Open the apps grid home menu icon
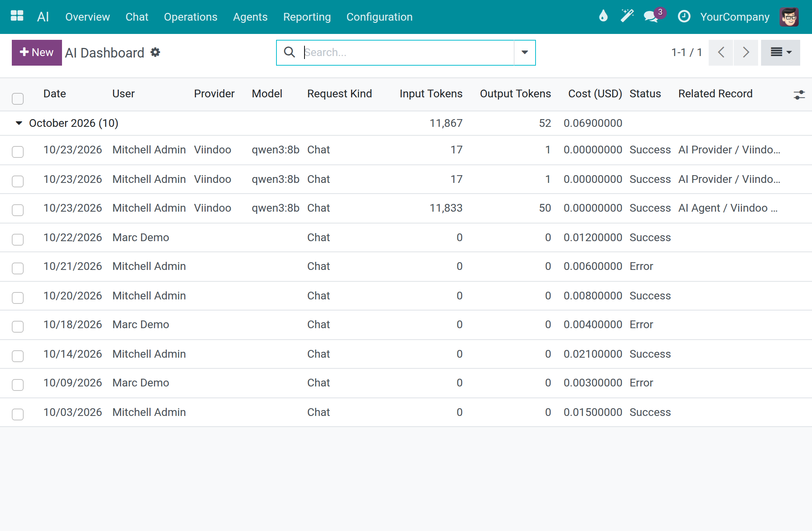The width and height of the screenshot is (812, 531). pos(17,16)
